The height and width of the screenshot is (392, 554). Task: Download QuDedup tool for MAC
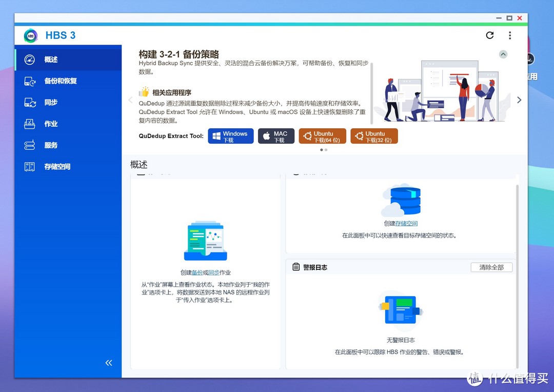coord(276,136)
